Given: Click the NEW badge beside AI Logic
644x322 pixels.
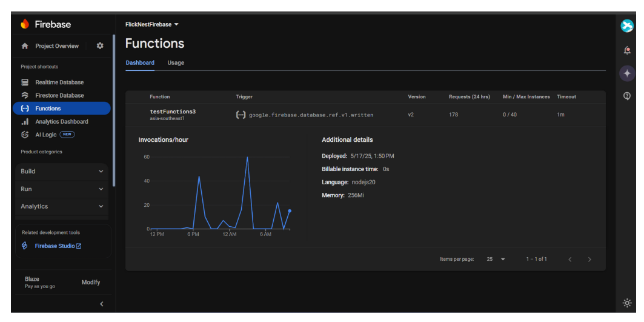Looking at the screenshot, I should point(67,135).
